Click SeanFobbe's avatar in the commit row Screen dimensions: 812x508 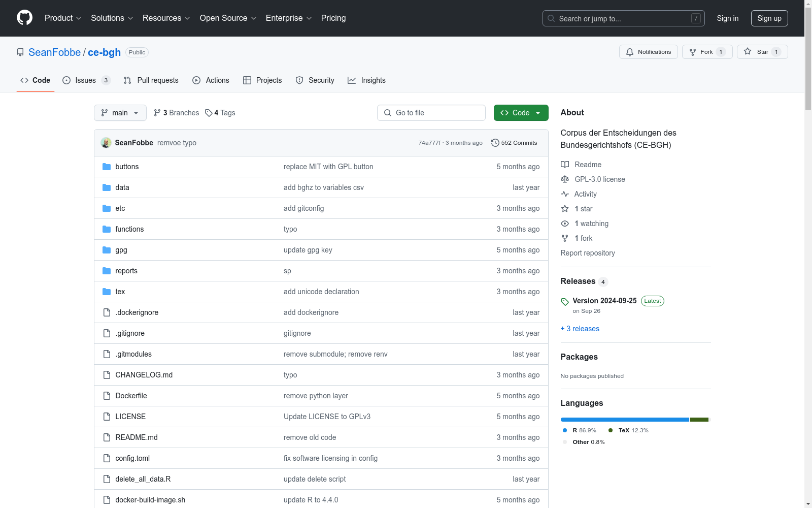tap(106, 143)
